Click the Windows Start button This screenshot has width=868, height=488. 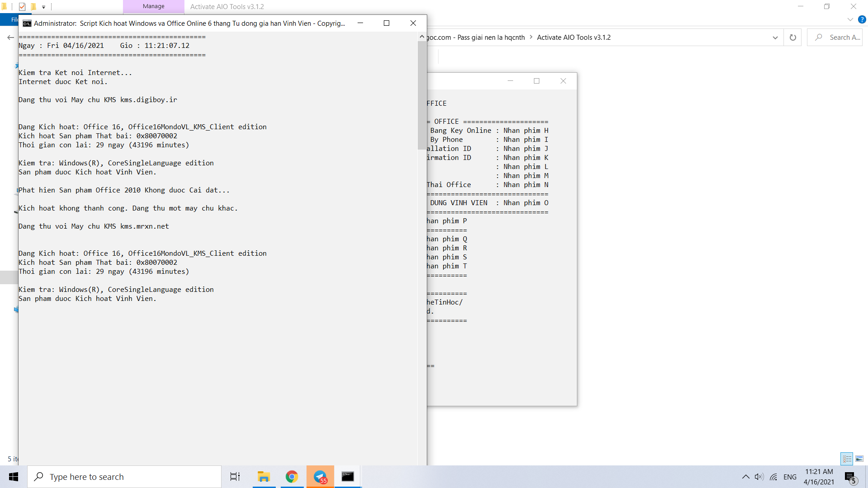[14, 477]
